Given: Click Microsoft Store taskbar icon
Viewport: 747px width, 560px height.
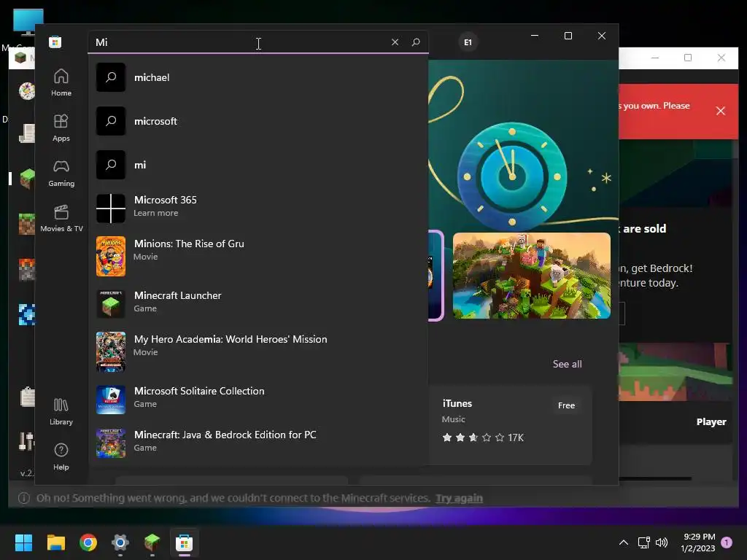Looking at the screenshot, I should (x=185, y=542).
